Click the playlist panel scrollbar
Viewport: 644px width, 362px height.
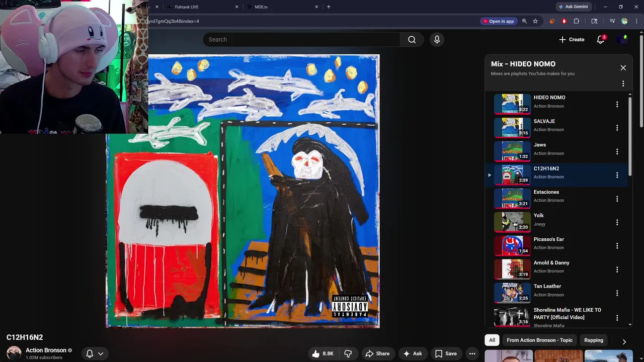(630, 137)
